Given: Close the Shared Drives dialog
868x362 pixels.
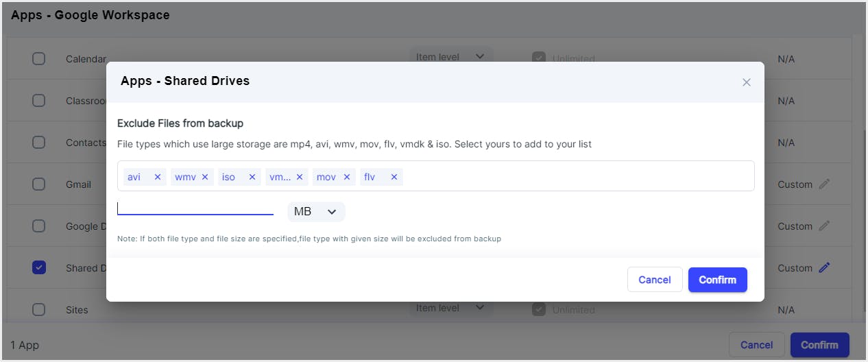Looking at the screenshot, I should pyautogui.click(x=747, y=82).
